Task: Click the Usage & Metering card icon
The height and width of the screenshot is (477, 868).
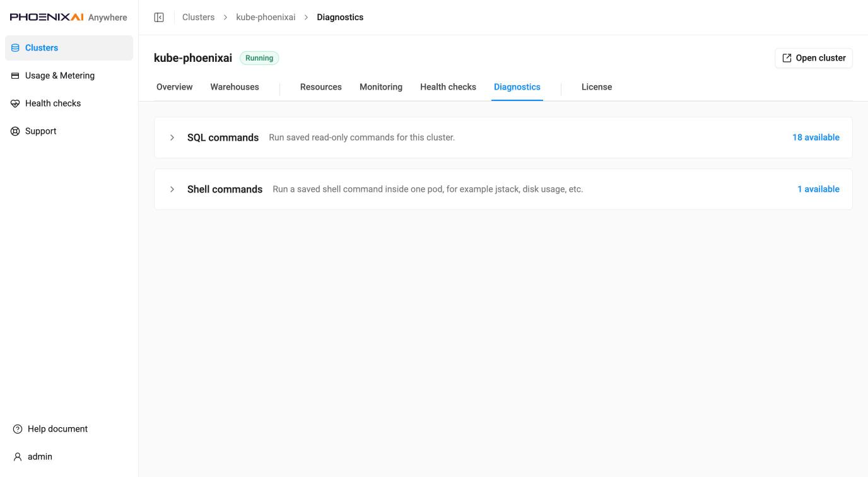Action: point(15,76)
